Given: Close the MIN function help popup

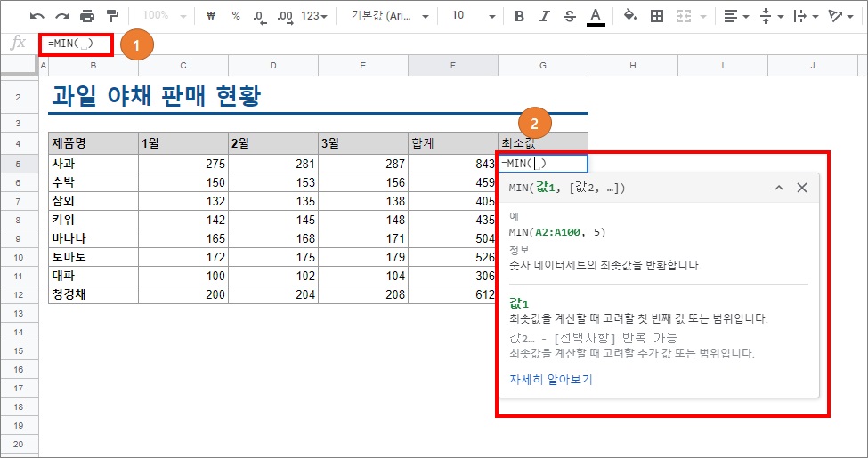Looking at the screenshot, I should (x=801, y=188).
